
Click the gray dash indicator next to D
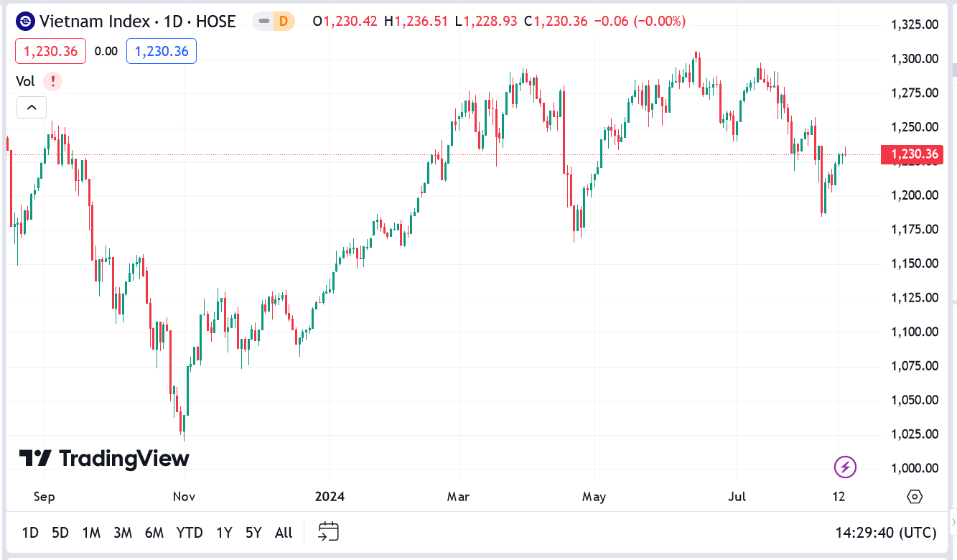(x=263, y=22)
